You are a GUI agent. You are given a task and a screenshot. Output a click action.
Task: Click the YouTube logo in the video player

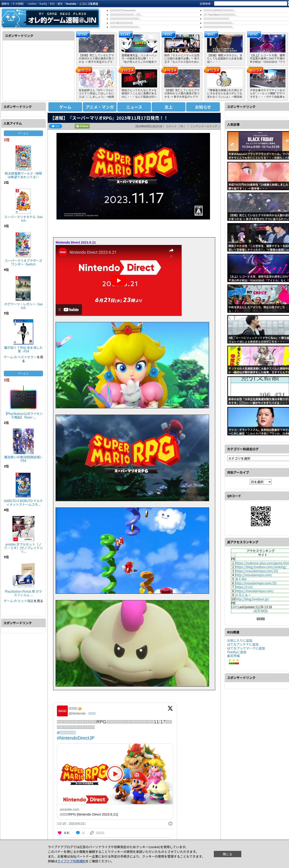click(71, 310)
